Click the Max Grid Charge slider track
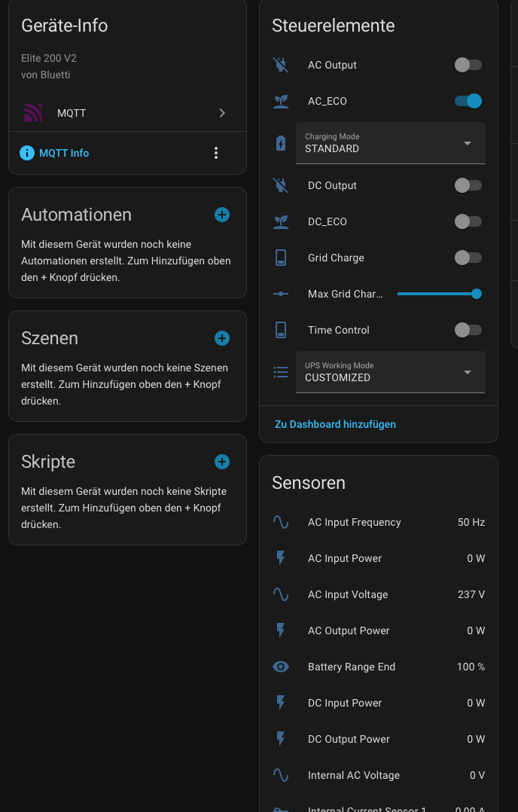 (x=437, y=294)
